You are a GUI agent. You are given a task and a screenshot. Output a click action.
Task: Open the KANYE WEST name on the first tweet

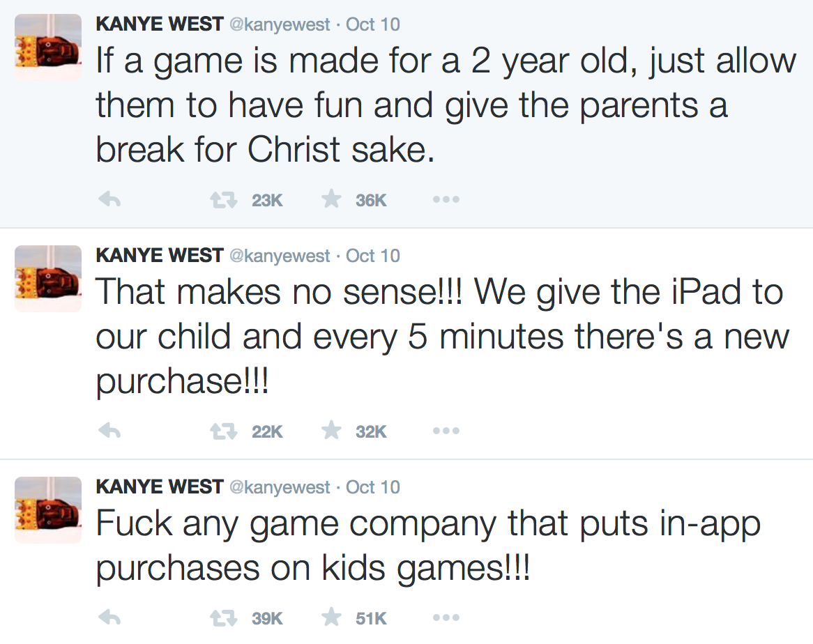click(x=160, y=24)
